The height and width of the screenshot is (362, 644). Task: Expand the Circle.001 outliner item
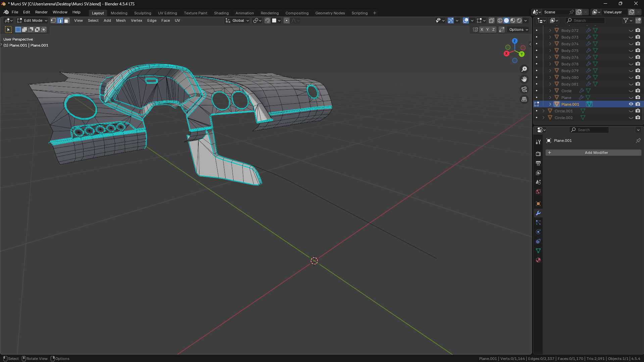(543, 111)
